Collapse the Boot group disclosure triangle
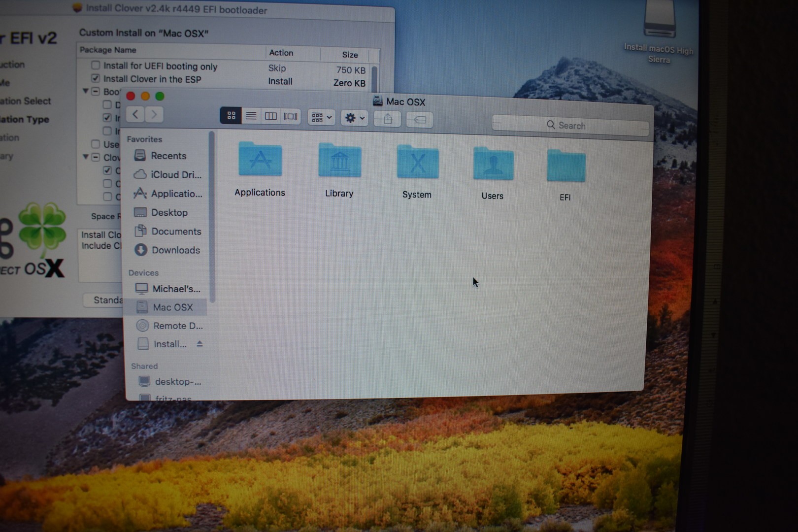This screenshot has width=798, height=532. [85, 91]
